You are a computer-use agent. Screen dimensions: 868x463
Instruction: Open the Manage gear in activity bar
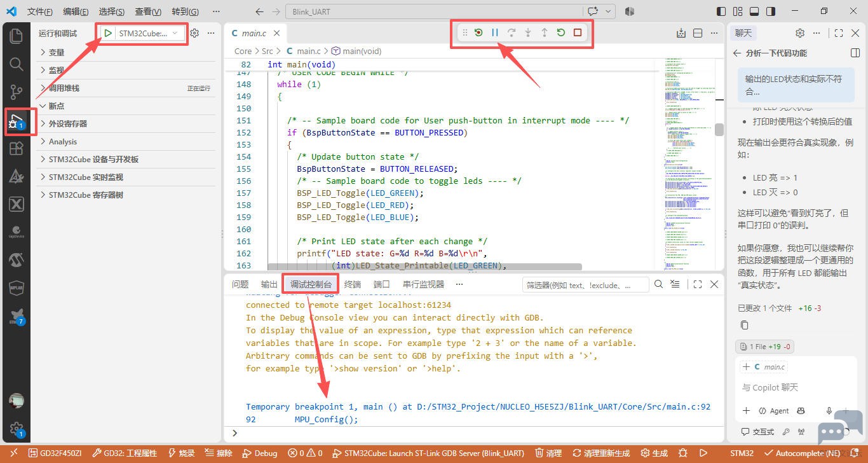[x=16, y=429]
